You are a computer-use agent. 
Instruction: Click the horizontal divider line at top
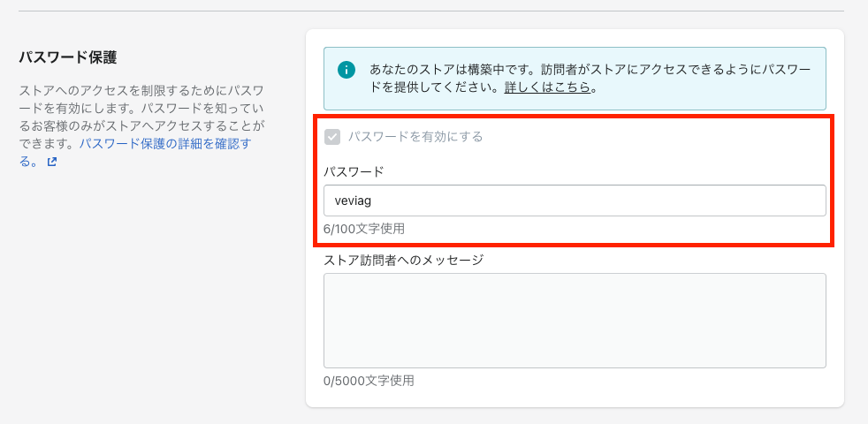click(x=431, y=11)
